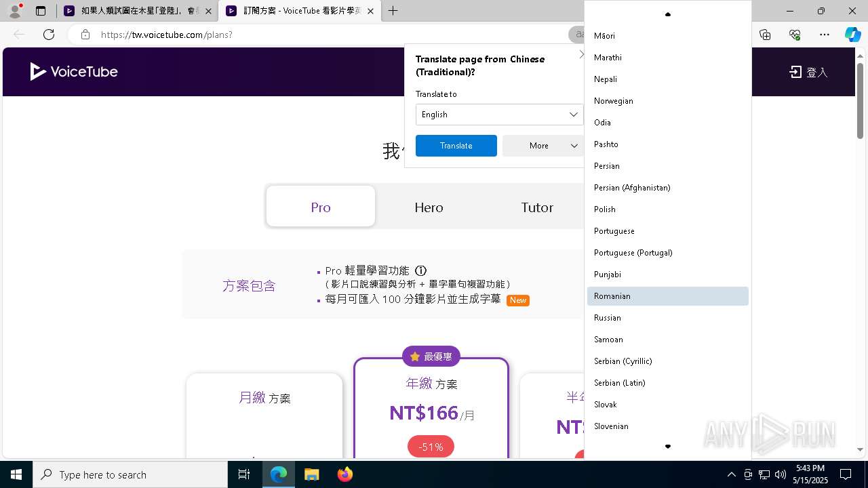Open the Windows Start menu
868x488 pixels.
[16, 474]
